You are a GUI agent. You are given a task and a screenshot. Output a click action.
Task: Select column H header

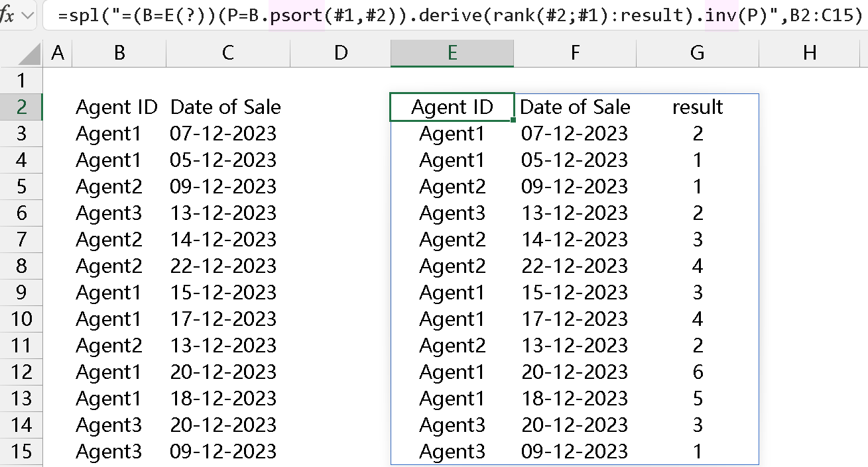(x=809, y=53)
